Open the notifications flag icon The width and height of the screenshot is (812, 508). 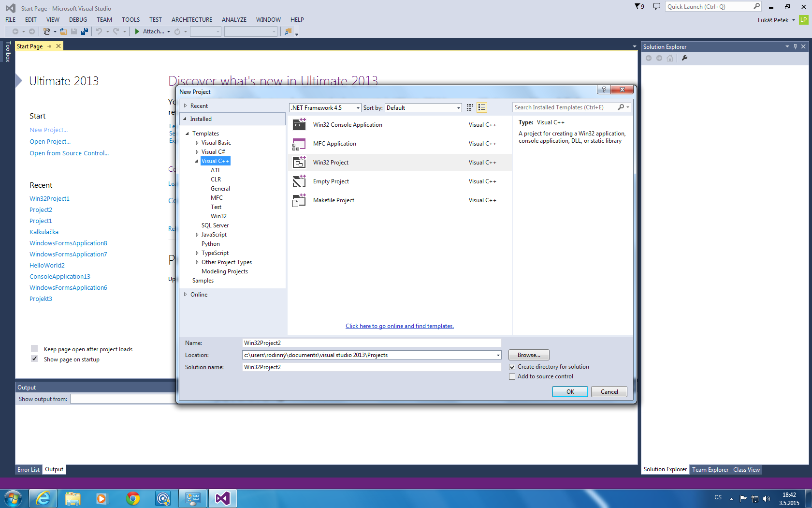[639, 6]
